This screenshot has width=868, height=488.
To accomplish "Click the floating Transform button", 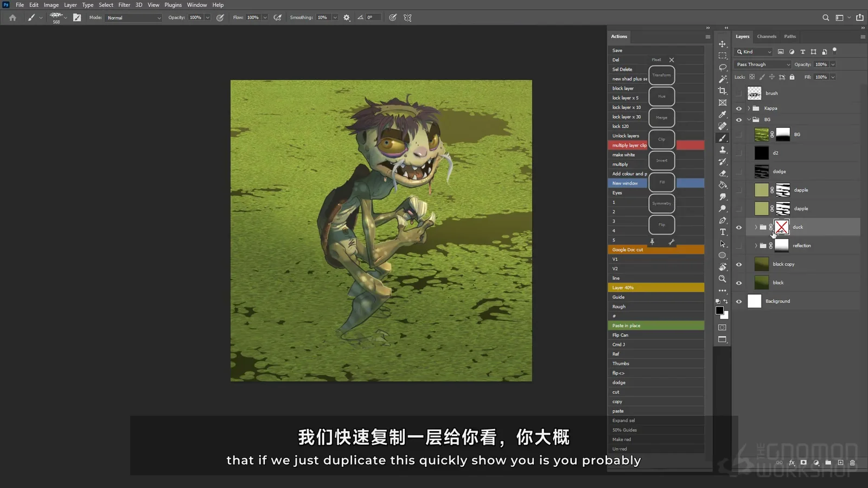I will click(x=662, y=75).
